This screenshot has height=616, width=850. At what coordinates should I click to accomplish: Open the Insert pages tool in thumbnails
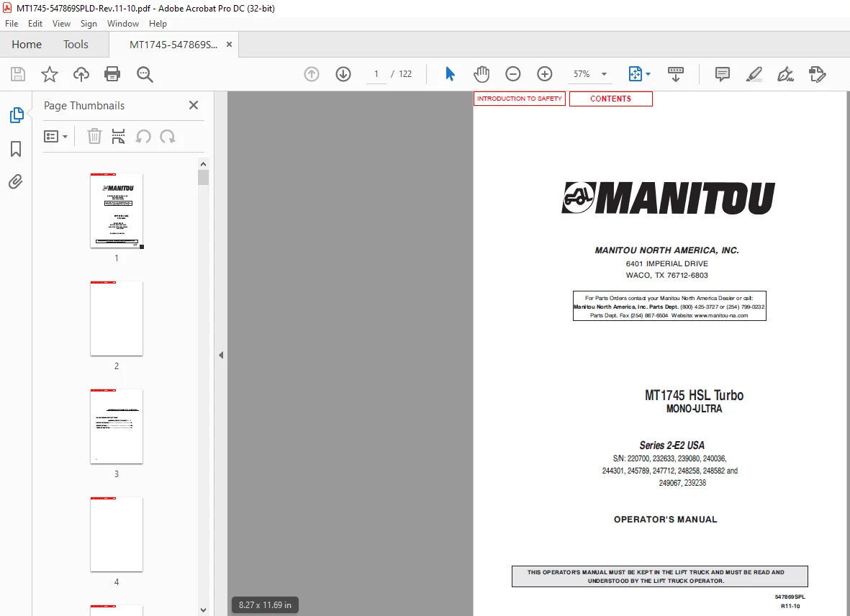[x=118, y=137]
